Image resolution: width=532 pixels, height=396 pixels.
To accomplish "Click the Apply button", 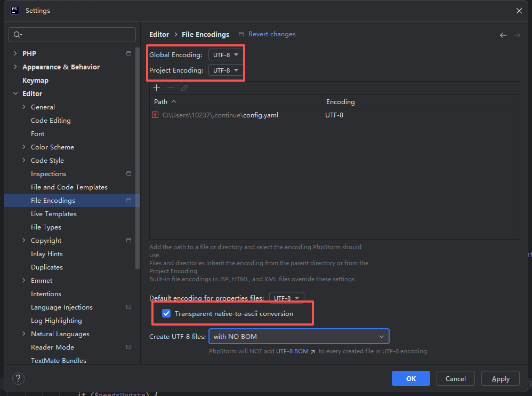I will coord(501,379).
